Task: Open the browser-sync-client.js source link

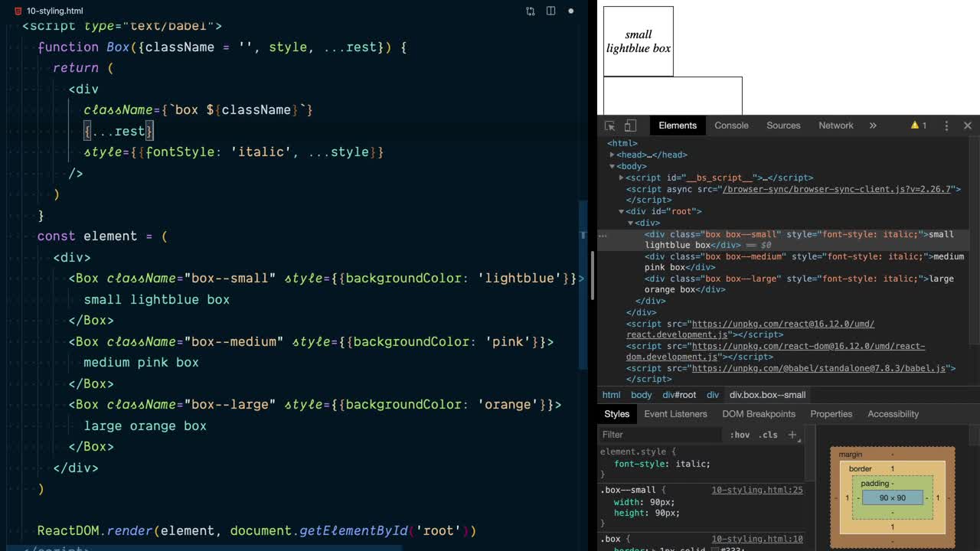Action: [836, 189]
